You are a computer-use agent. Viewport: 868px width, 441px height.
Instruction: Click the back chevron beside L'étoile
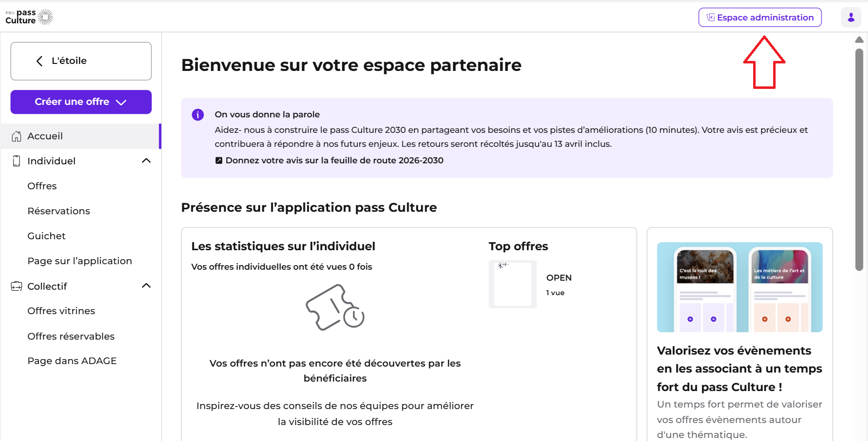point(39,61)
